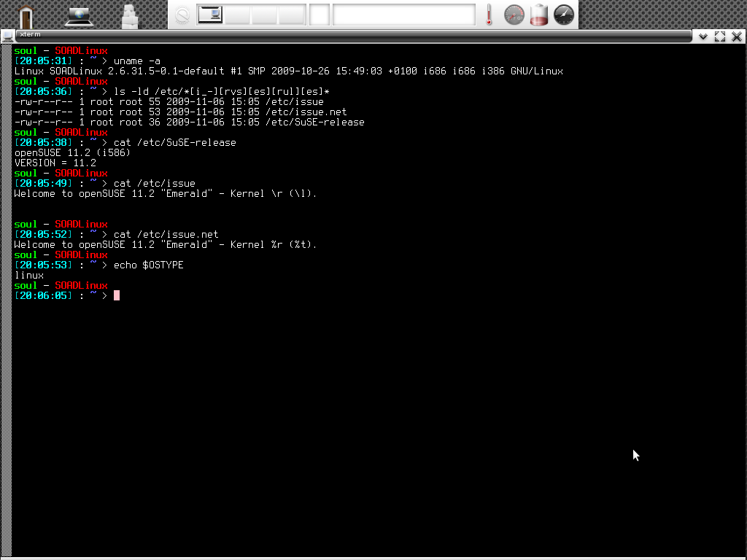Viewport: 747px width, 560px height.
Task: Click the '[20:05:38]' timestamp
Action: point(43,143)
